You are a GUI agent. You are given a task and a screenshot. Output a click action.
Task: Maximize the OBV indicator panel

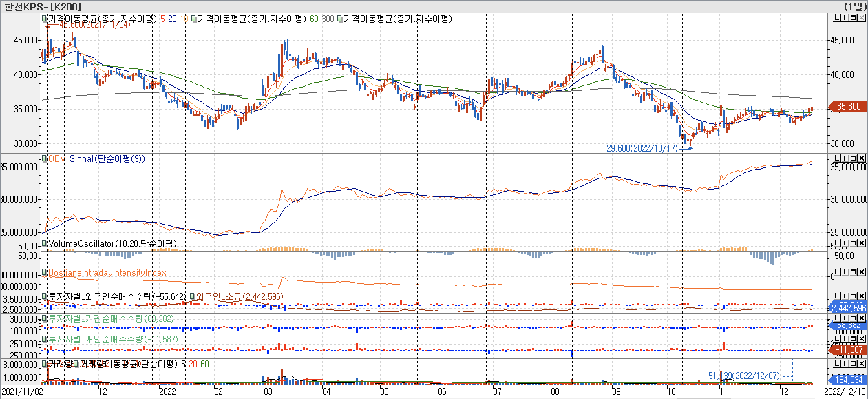853,158
